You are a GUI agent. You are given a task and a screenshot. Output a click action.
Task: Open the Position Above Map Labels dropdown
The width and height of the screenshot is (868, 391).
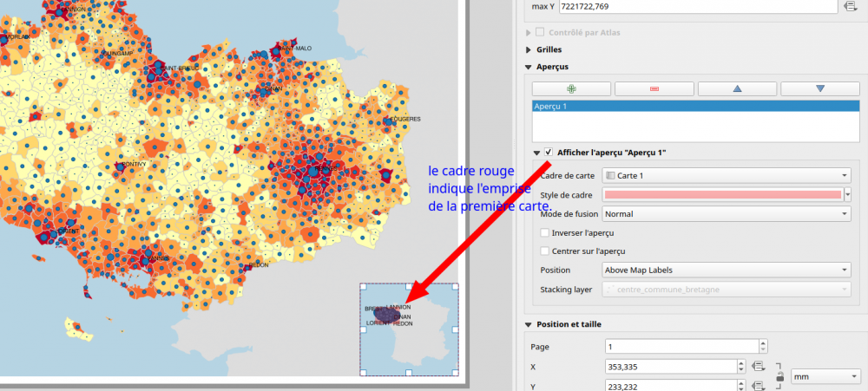pos(726,270)
